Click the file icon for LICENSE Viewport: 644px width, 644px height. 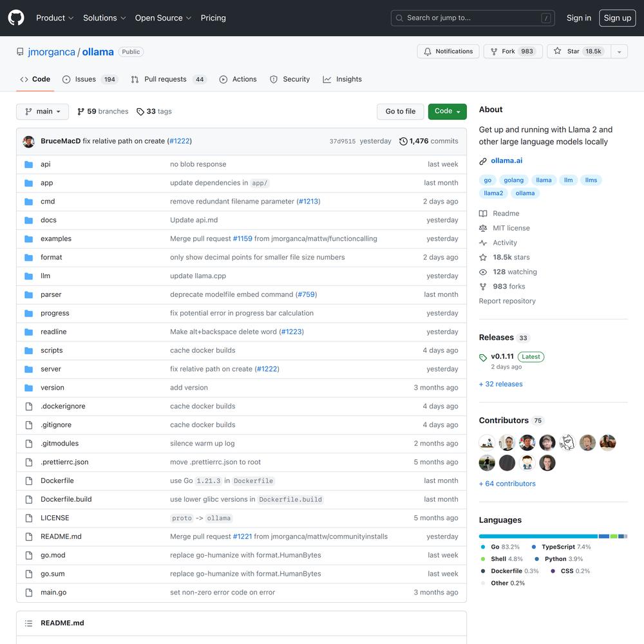pyautogui.click(x=29, y=518)
